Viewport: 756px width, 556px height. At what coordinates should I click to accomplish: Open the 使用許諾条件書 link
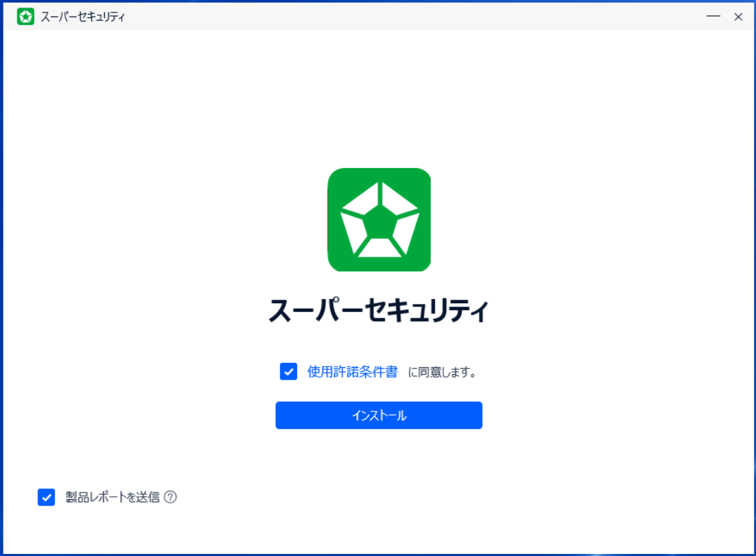[352, 372]
